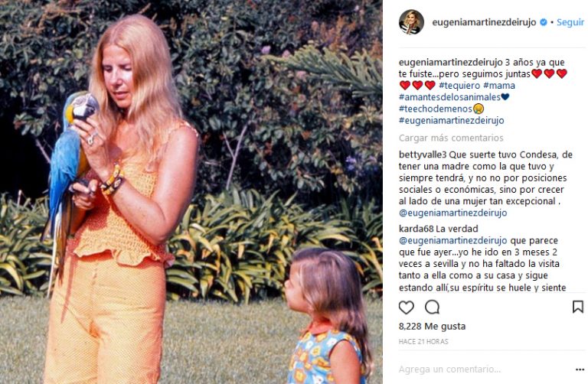The width and height of the screenshot is (588, 384).
Task: Open commenter bettyvalle3 profile
Action: (x=423, y=155)
